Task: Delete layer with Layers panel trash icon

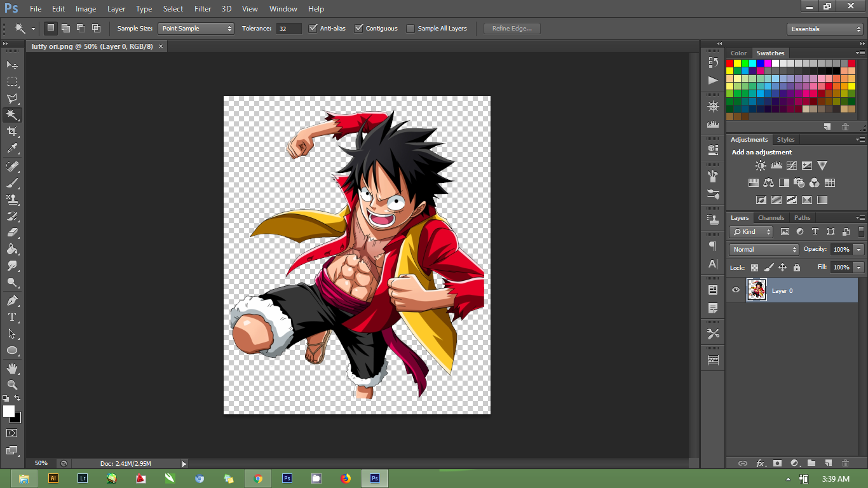Action: [x=845, y=464]
